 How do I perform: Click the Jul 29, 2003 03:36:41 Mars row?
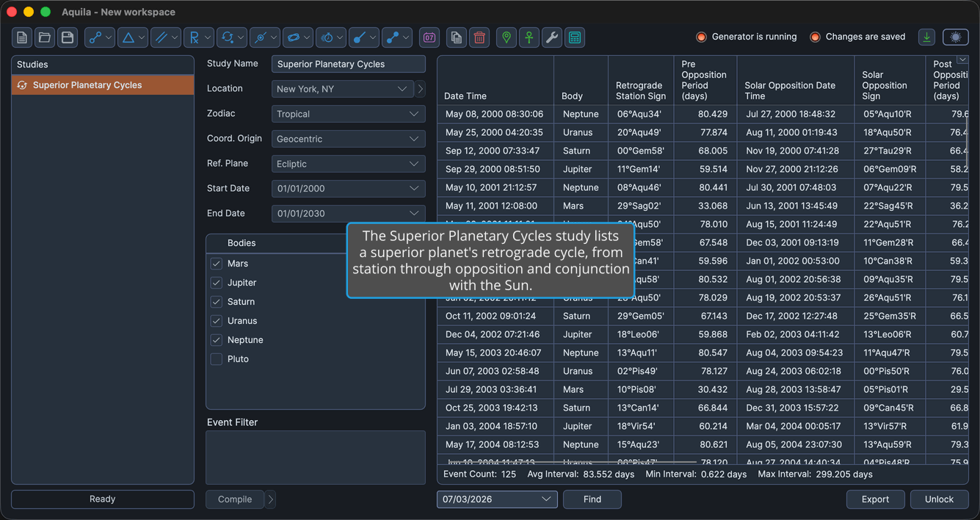click(x=703, y=389)
